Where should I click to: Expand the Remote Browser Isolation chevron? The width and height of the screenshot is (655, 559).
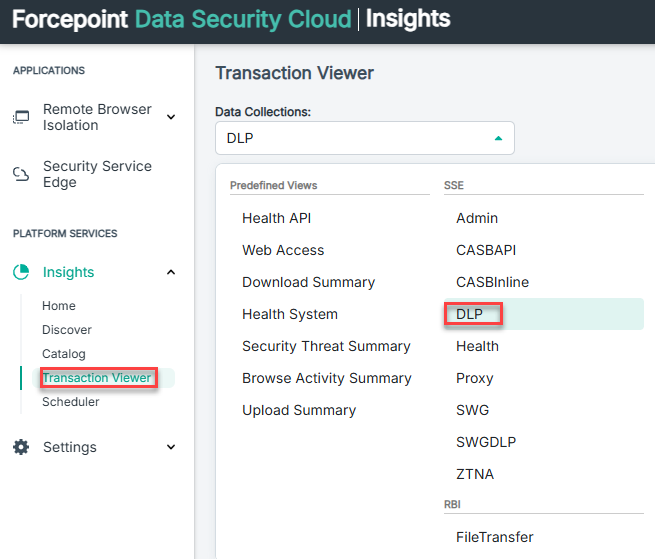[171, 117]
